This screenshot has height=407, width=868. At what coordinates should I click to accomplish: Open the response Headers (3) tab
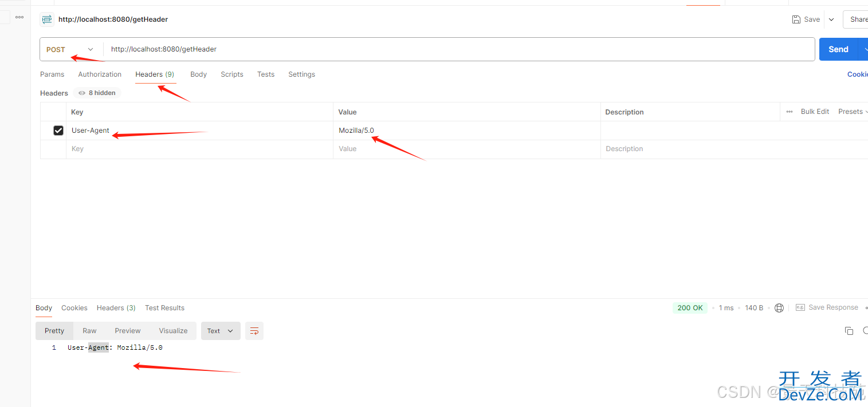(116, 308)
